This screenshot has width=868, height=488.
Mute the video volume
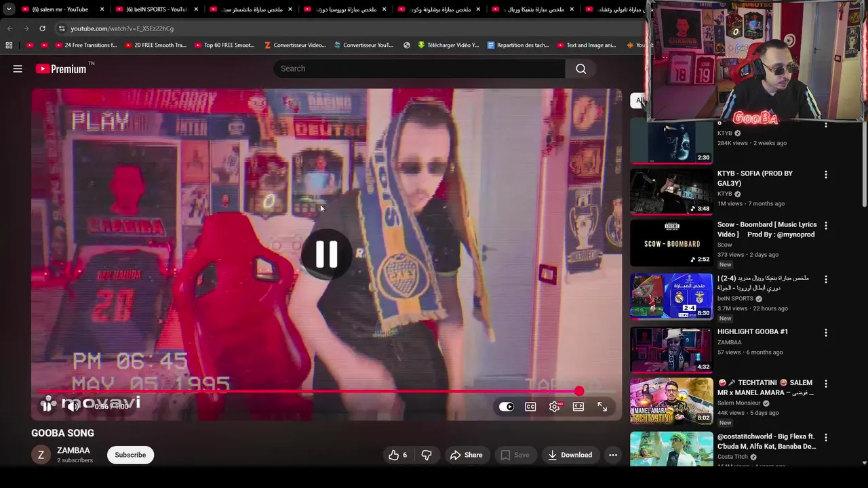(x=73, y=406)
